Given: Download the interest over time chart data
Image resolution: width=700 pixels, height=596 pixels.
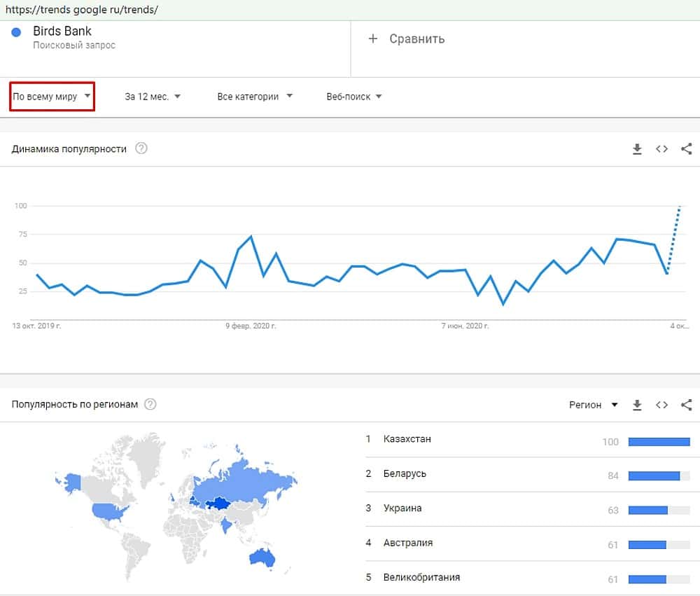Looking at the screenshot, I should coord(637,148).
